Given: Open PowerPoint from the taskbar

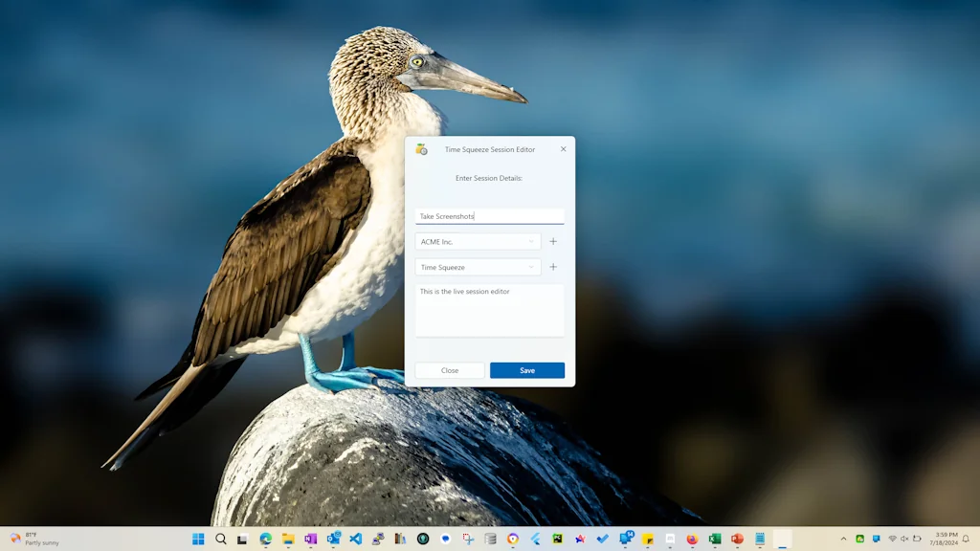Looking at the screenshot, I should coord(737,539).
